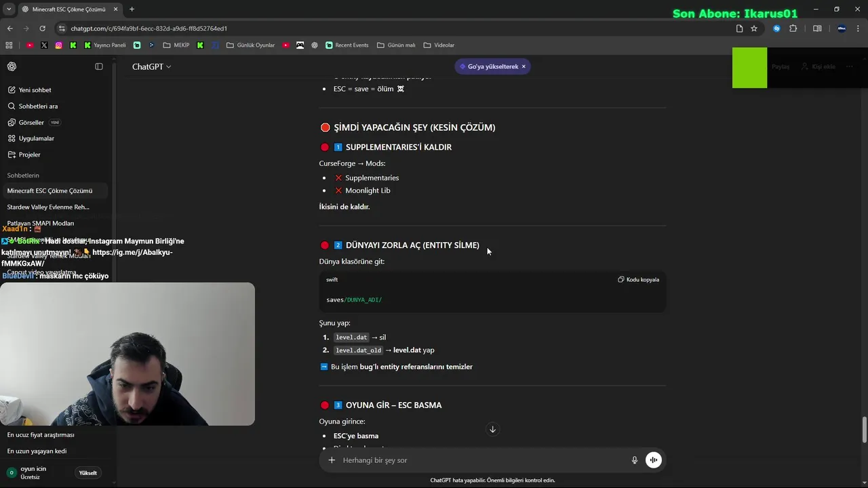868x488 pixels.
Task: Open the tab search dropdown
Action: [9, 9]
